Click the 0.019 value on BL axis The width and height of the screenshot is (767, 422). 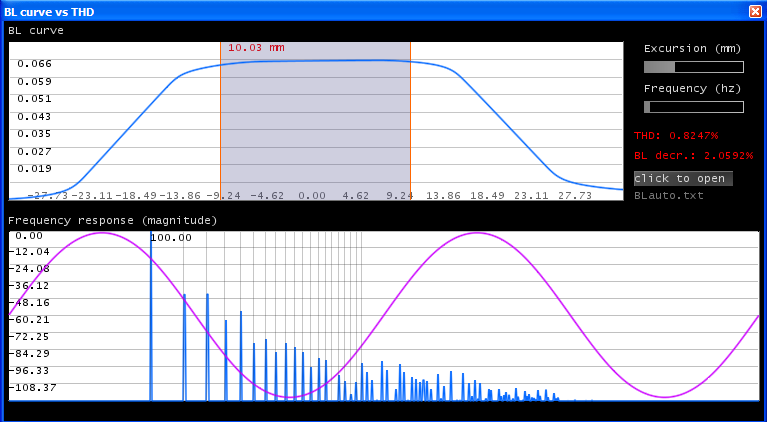tap(34, 169)
